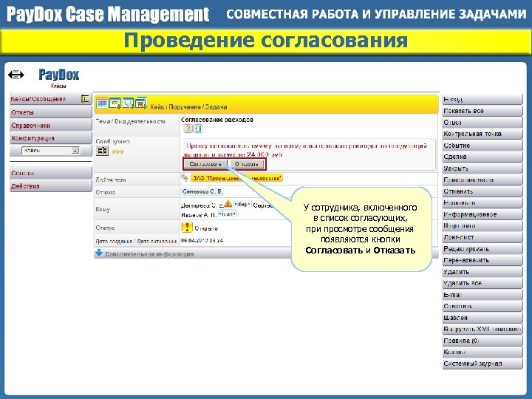Click the calendar grid icon in the yellow toolbar
Screen dimensions: 532x399
tap(102, 103)
